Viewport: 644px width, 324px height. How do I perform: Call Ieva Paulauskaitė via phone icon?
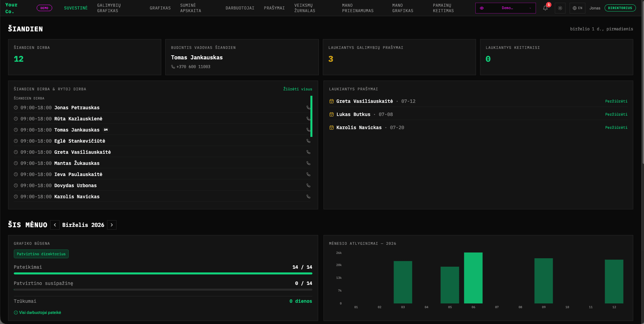tap(308, 174)
